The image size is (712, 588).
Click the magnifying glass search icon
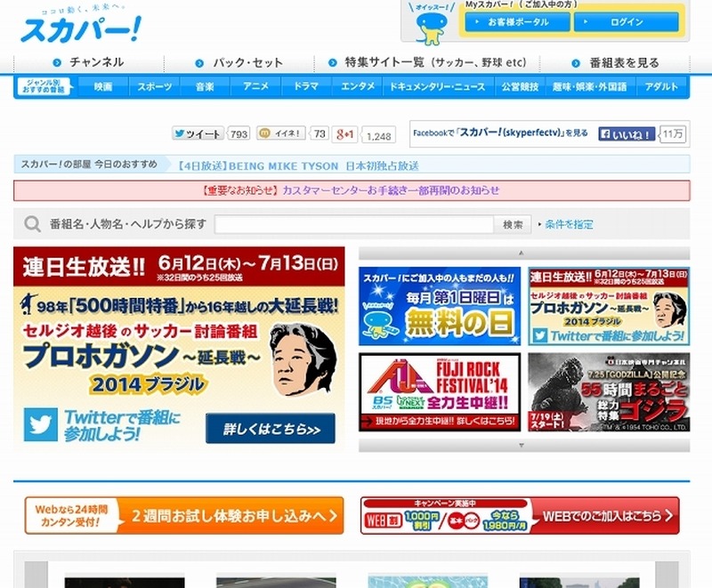[32, 224]
